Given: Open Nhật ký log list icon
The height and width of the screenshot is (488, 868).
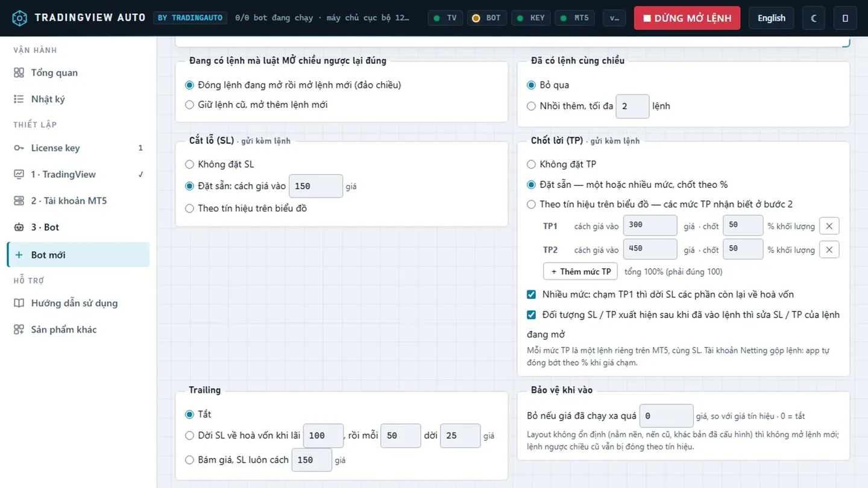Looking at the screenshot, I should tap(19, 99).
